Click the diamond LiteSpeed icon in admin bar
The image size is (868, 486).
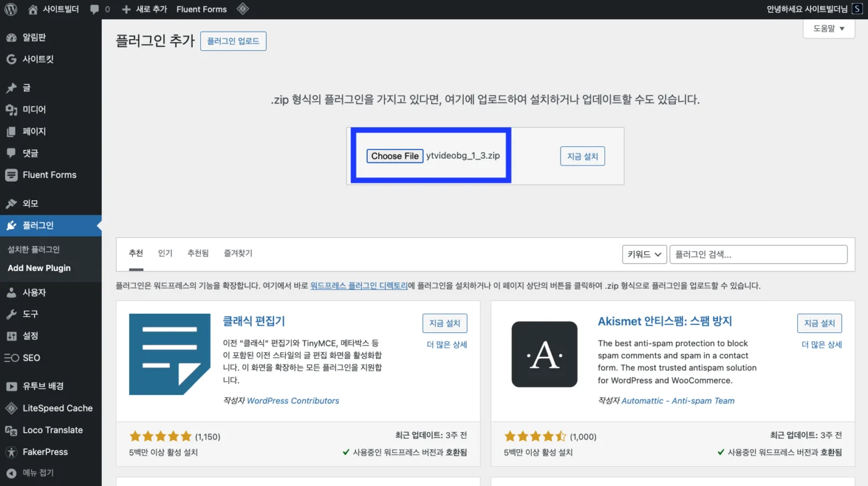click(243, 9)
